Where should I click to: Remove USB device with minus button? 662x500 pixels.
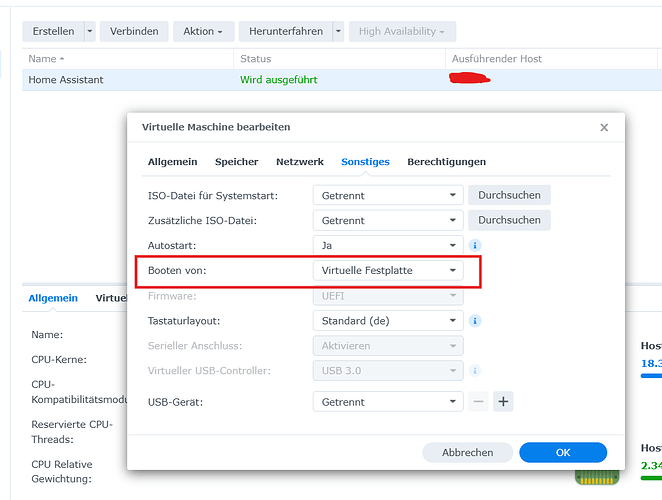click(478, 401)
